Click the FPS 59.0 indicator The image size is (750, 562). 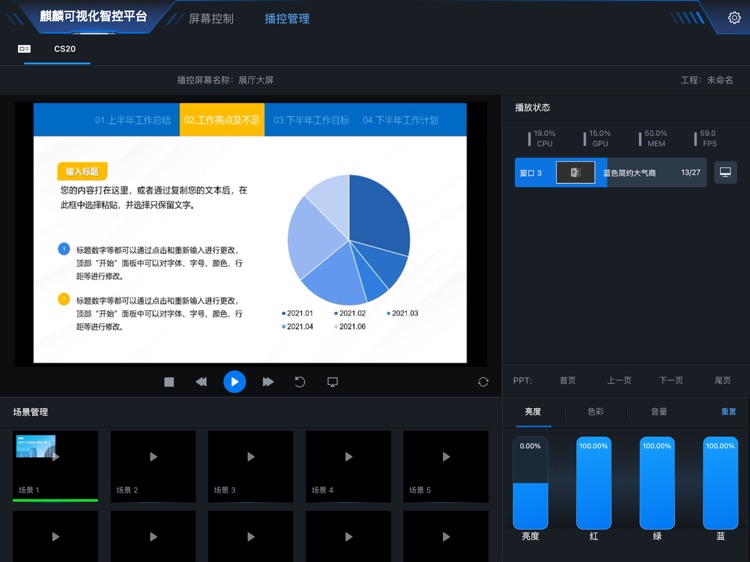click(x=706, y=138)
